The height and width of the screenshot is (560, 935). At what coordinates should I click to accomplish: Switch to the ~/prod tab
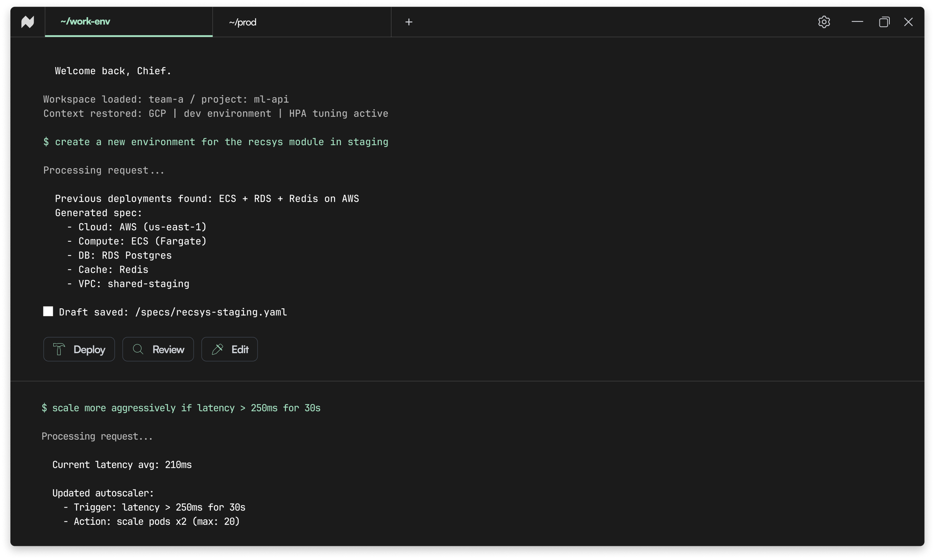tap(243, 22)
